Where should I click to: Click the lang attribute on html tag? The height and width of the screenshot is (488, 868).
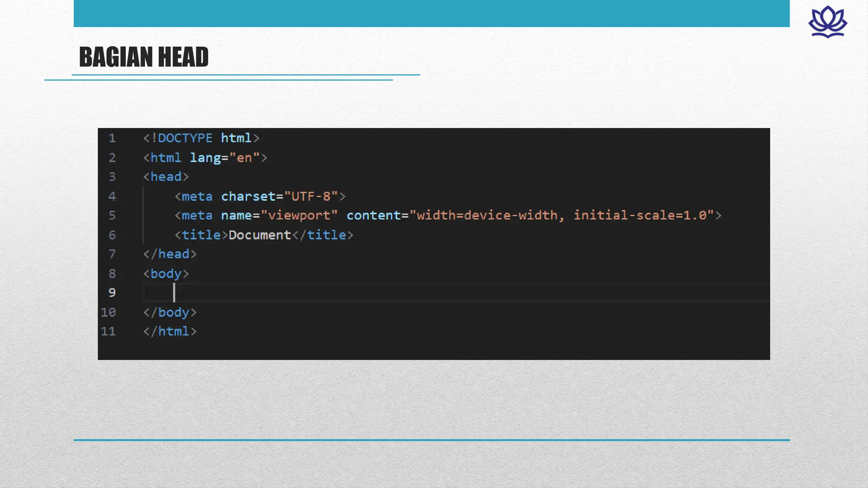[x=205, y=158]
